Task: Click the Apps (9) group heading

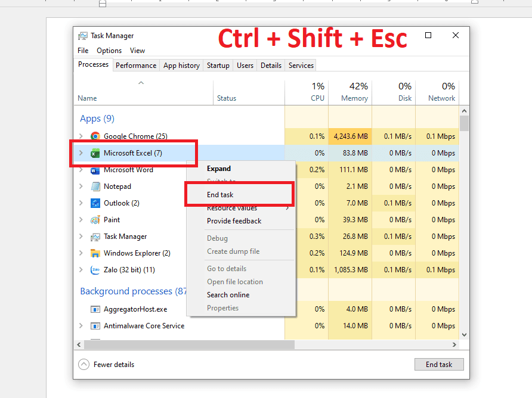Action: [x=97, y=119]
